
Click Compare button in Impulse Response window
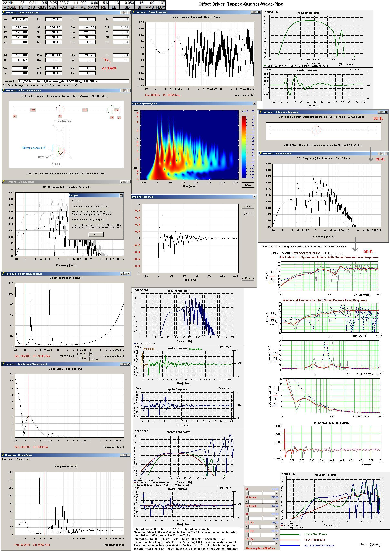248,213
